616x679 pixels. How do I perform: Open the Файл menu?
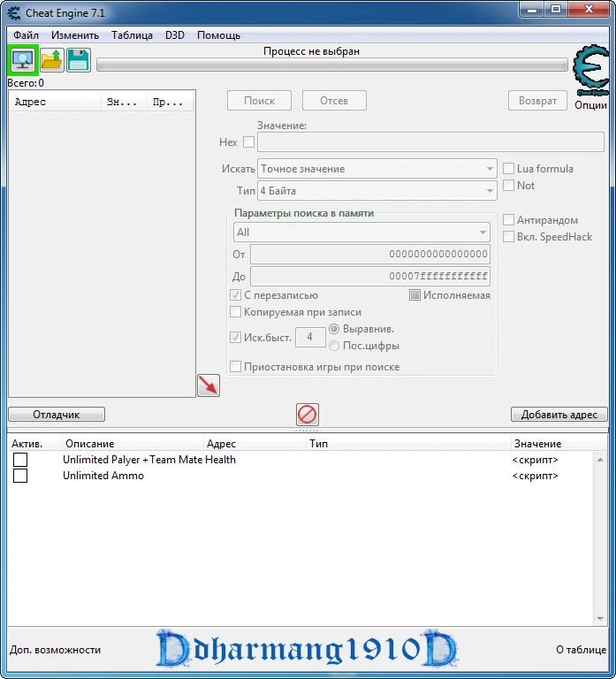[26, 35]
